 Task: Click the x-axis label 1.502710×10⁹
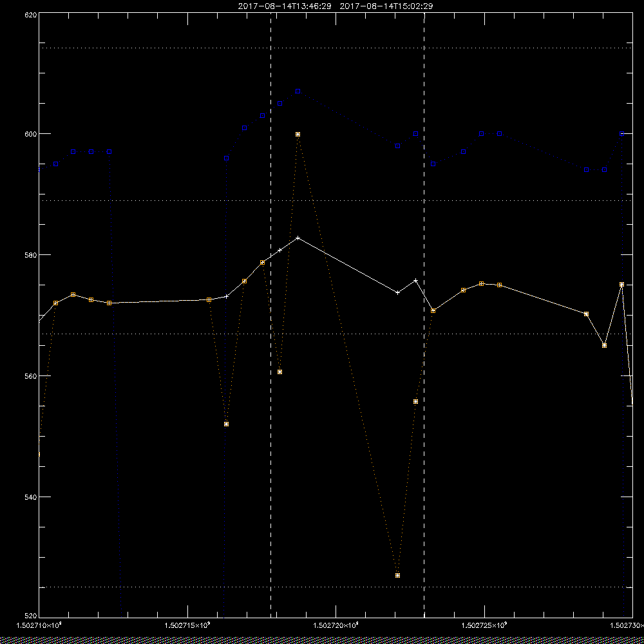[x=39, y=625]
